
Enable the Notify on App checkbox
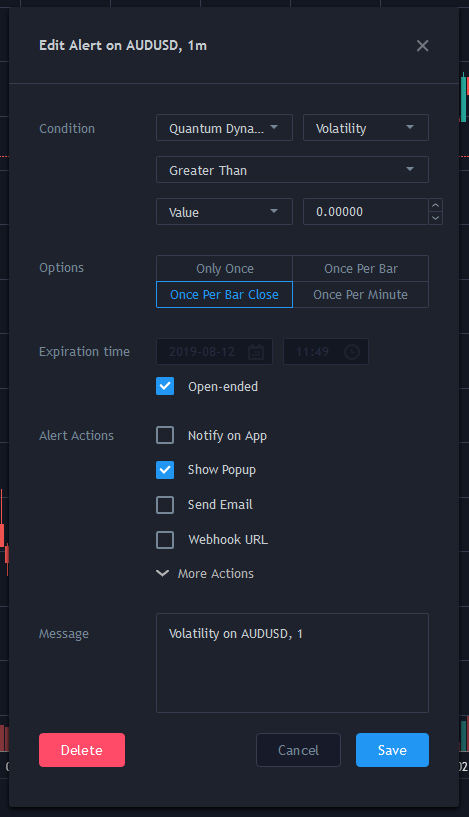point(165,436)
